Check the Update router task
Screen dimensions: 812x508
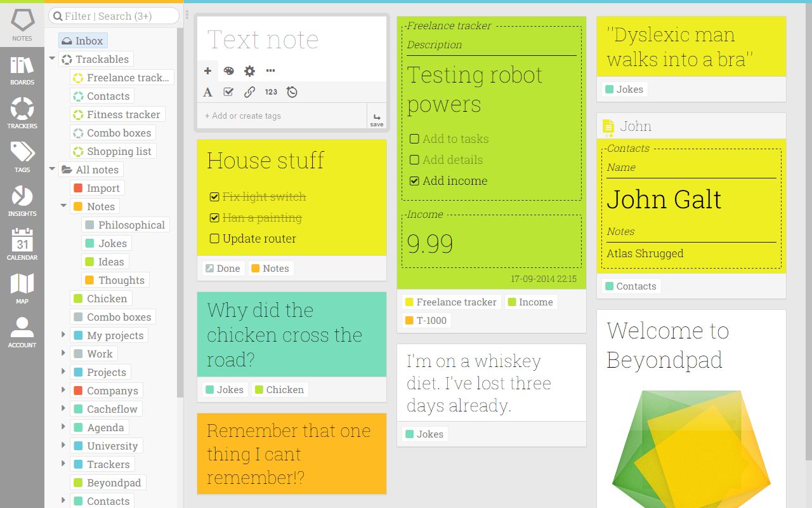click(214, 239)
